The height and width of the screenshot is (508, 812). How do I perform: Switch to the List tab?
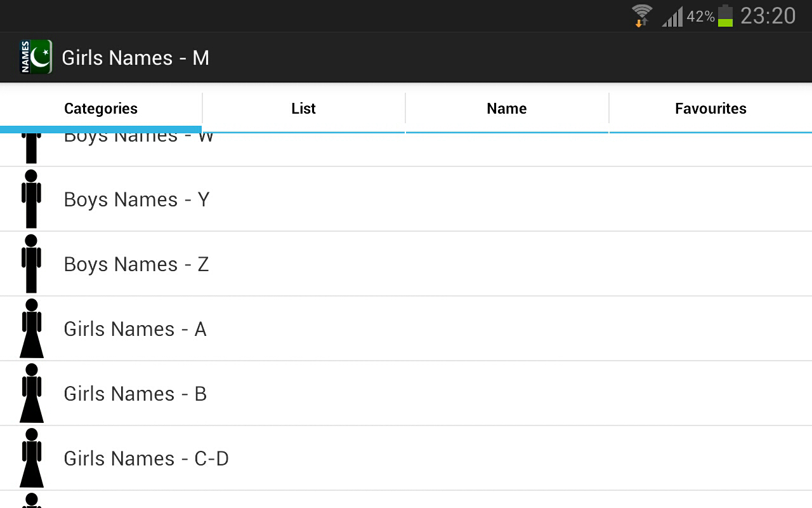[303, 109]
